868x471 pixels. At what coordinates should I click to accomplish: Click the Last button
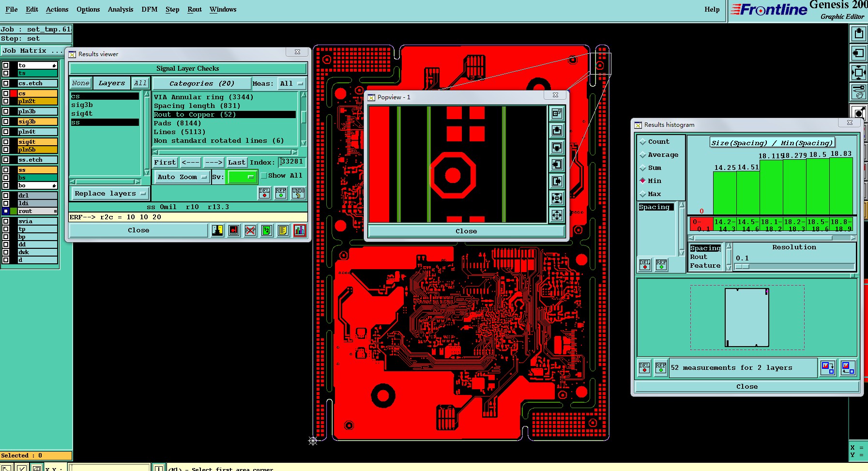(237, 163)
